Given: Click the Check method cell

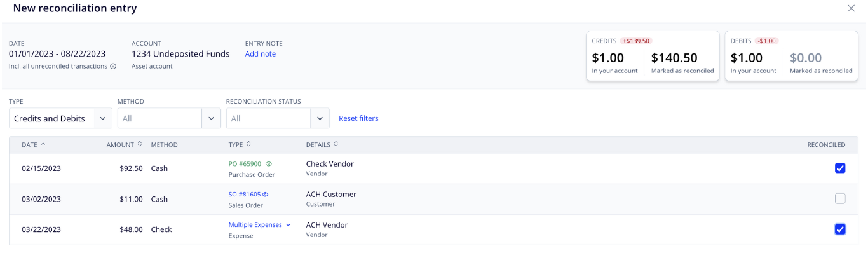Looking at the screenshot, I should coord(161,229).
